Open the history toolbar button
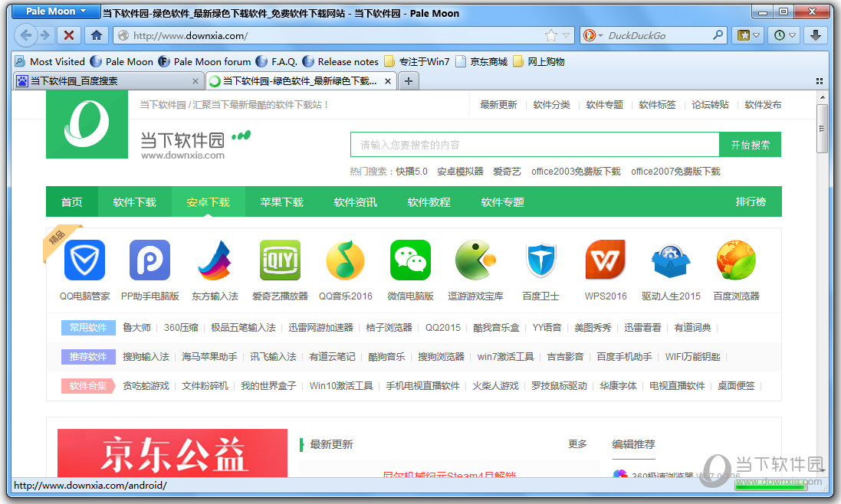 (x=784, y=35)
